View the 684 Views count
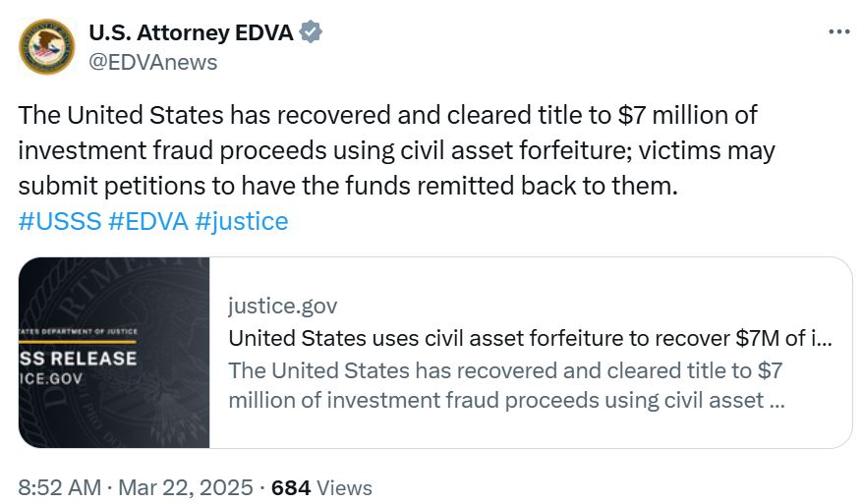863x504 pixels. [x=321, y=487]
